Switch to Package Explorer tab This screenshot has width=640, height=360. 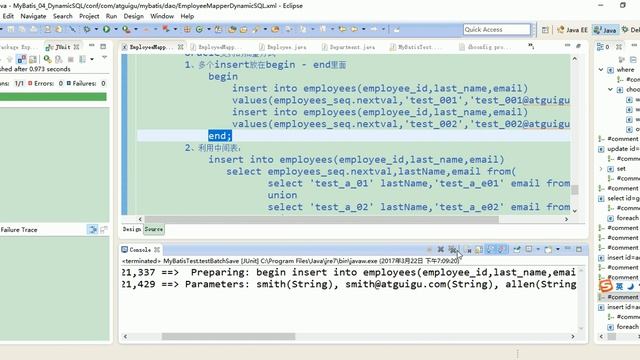[x=18, y=47]
